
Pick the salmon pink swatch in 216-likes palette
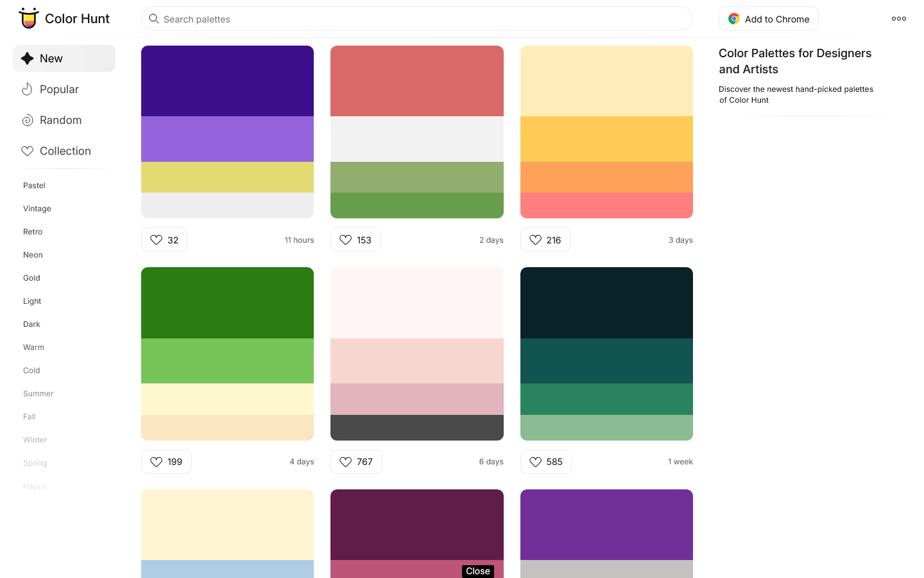(x=606, y=206)
